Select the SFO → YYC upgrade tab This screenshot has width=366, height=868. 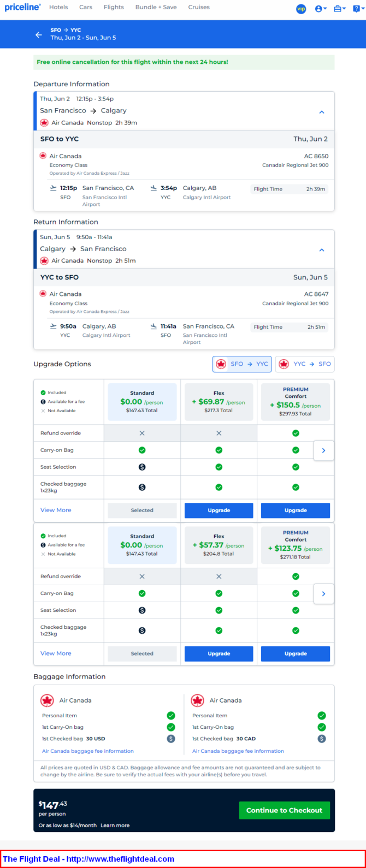242,364
